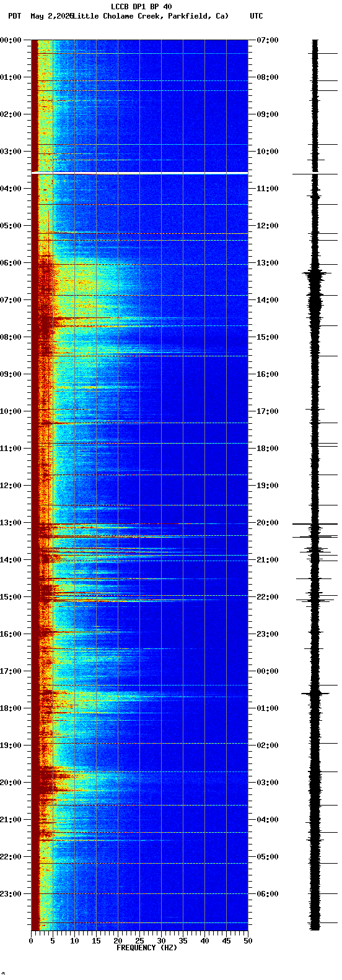Click the date 'May 2,2026' in header
Image resolution: width=342 pixels, height=980 pixels.
(x=51, y=16)
